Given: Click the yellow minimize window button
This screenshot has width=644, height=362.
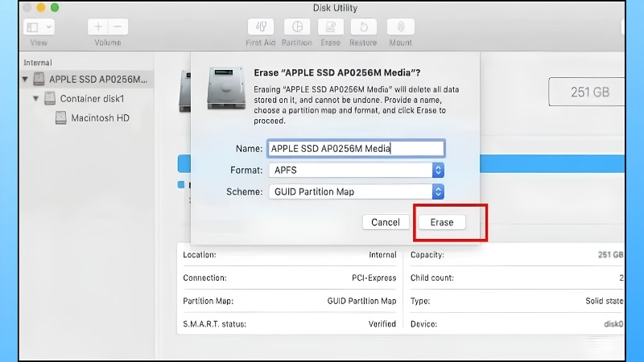Looking at the screenshot, I should click(41, 7).
